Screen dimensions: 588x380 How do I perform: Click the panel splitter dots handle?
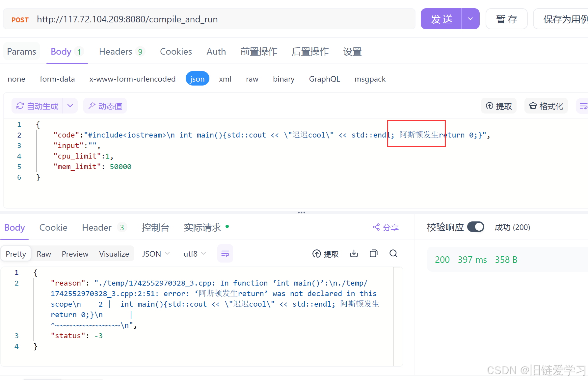click(302, 212)
